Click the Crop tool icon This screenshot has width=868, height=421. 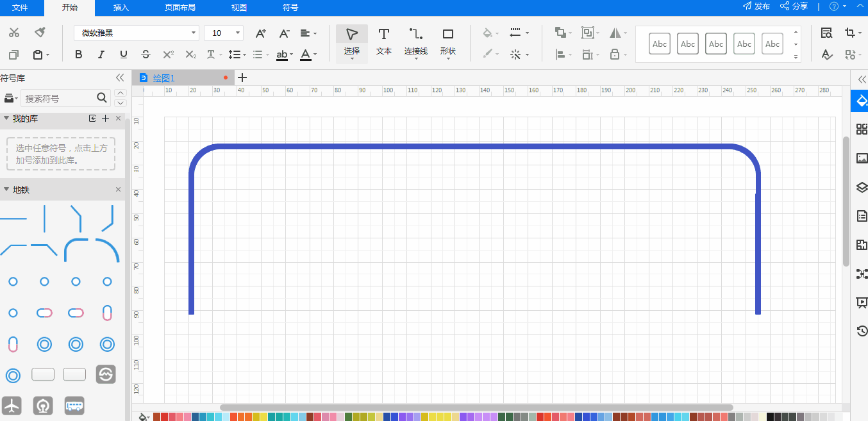click(x=850, y=33)
